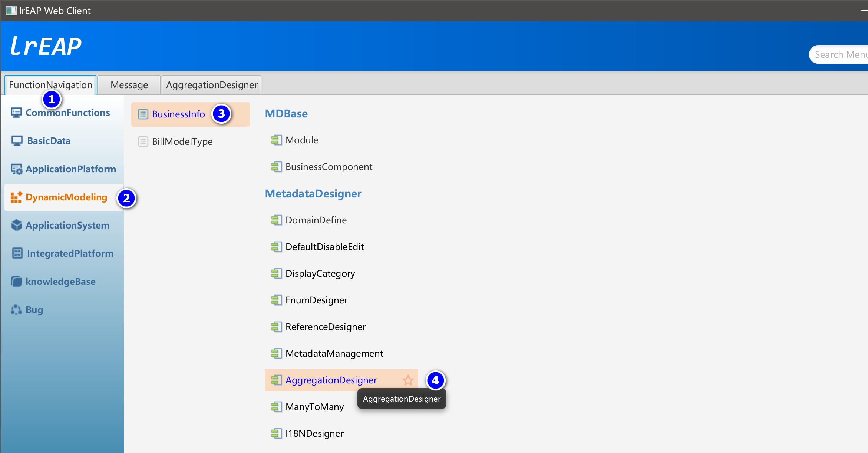The width and height of the screenshot is (868, 453).
Task: Click the icon beside AggregationDesigner entry
Action: pos(276,380)
